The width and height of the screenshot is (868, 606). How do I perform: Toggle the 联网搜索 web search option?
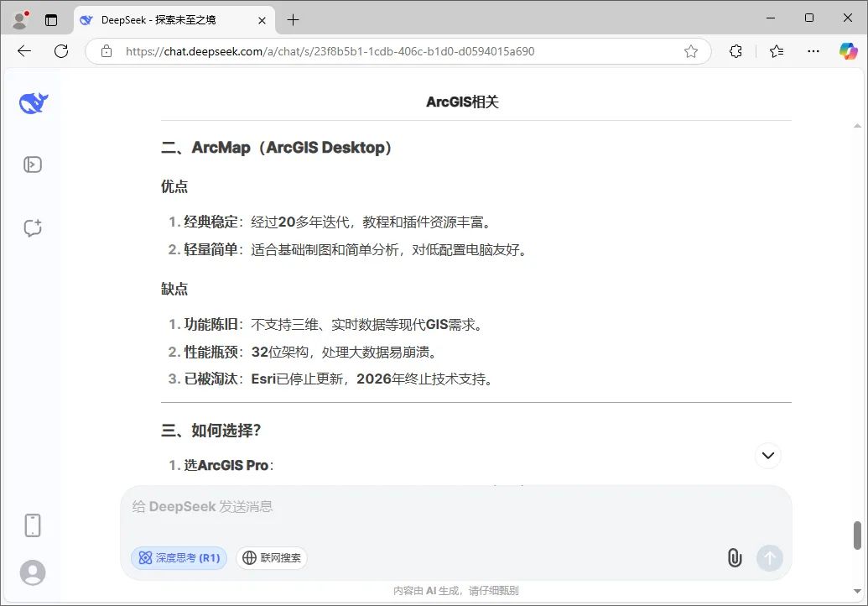click(x=271, y=558)
